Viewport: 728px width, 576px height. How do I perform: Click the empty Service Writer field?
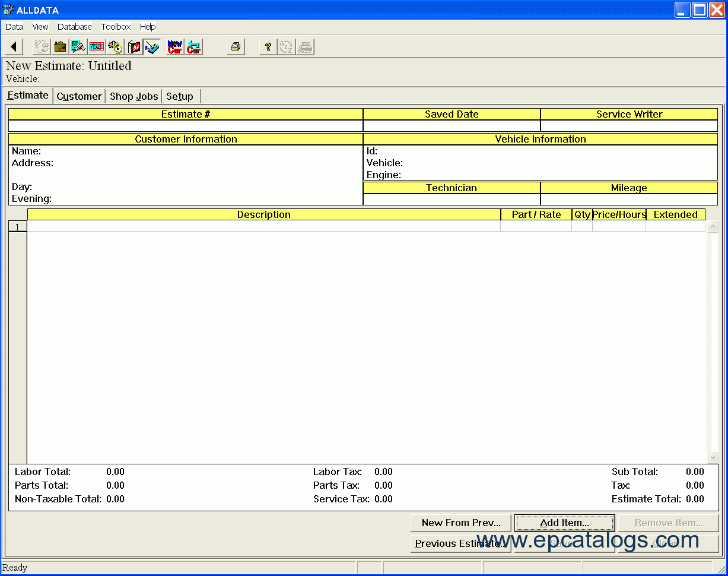pyautogui.click(x=629, y=126)
